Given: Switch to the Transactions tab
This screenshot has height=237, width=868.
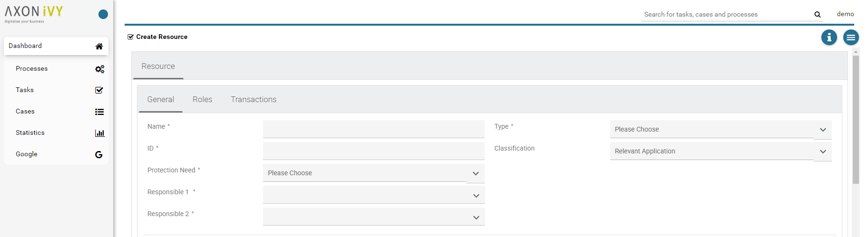Looking at the screenshot, I should pos(254,99).
